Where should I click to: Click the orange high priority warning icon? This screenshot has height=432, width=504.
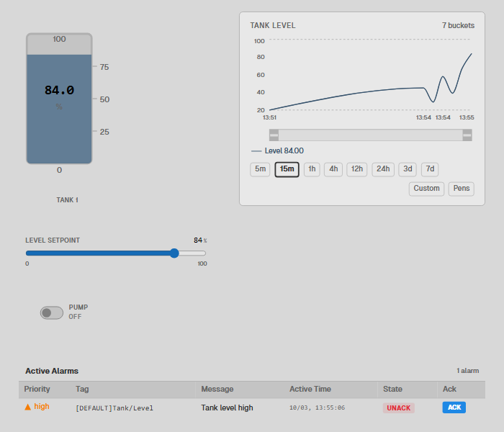[x=28, y=407]
